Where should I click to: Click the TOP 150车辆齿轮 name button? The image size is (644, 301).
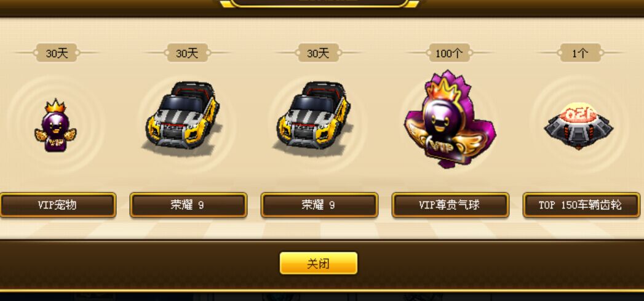(581, 205)
